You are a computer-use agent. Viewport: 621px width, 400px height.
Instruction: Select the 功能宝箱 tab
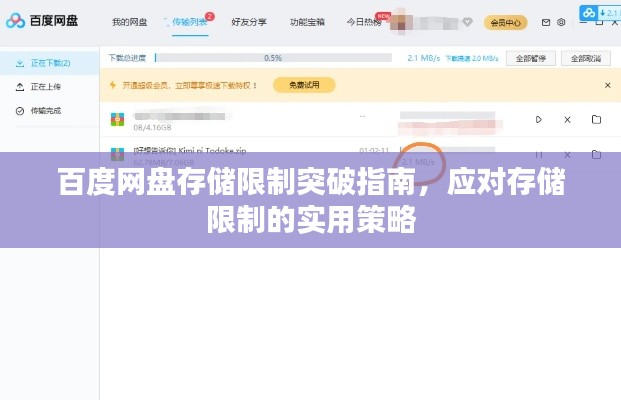click(307, 22)
